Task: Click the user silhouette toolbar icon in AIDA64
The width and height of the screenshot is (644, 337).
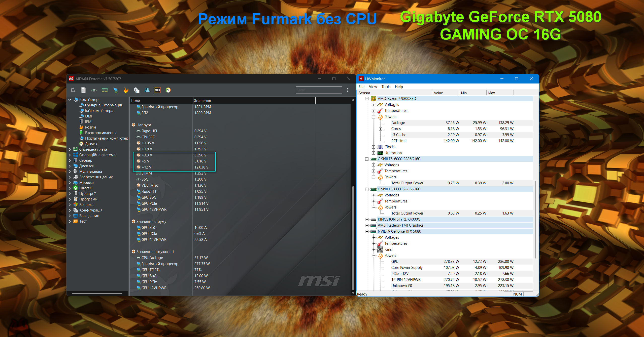Action: pyautogui.click(x=147, y=90)
